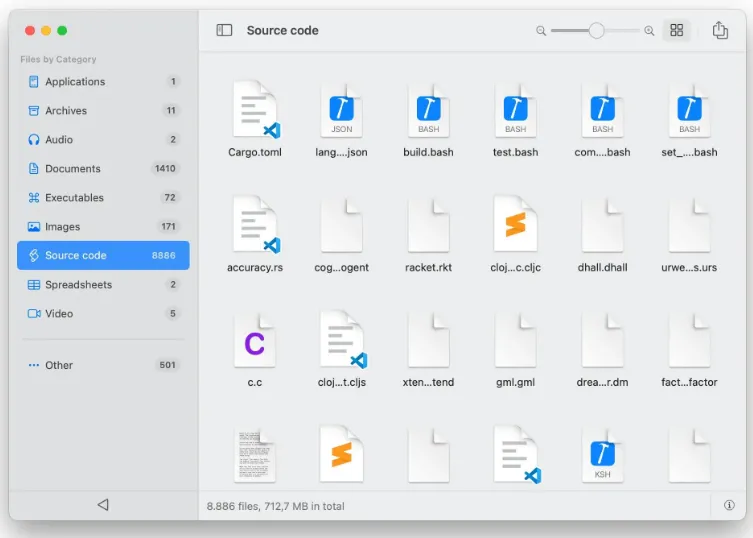Select the racket.rkt file icon
753x538 pixels.
click(x=428, y=225)
